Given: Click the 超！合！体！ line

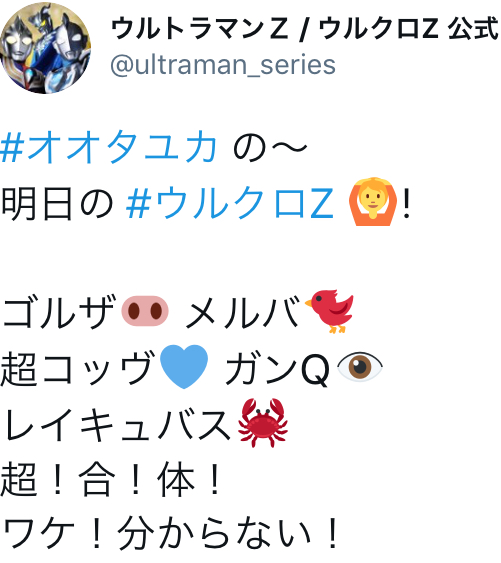Looking at the screenshot, I should pyautogui.click(x=111, y=479).
